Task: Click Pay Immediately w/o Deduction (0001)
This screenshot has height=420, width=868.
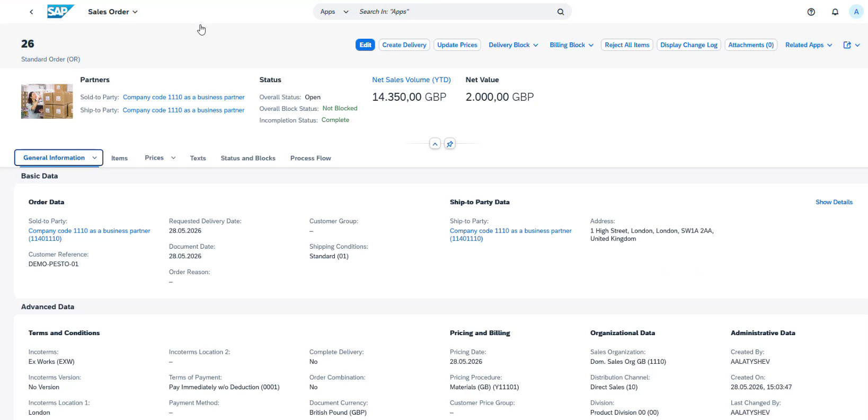Action: pyautogui.click(x=224, y=387)
